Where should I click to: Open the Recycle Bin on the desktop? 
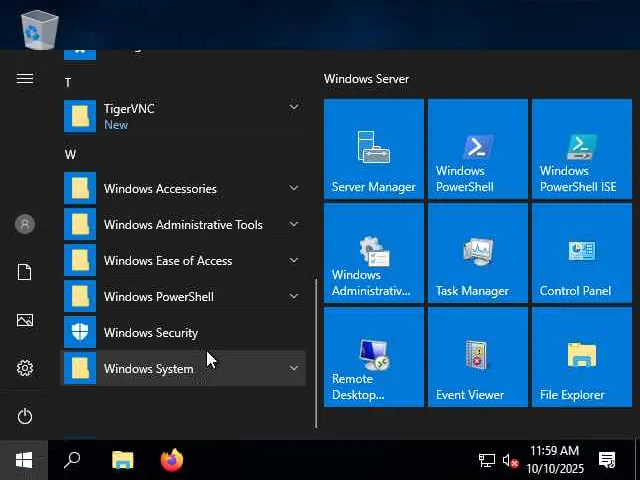(39, 29)
